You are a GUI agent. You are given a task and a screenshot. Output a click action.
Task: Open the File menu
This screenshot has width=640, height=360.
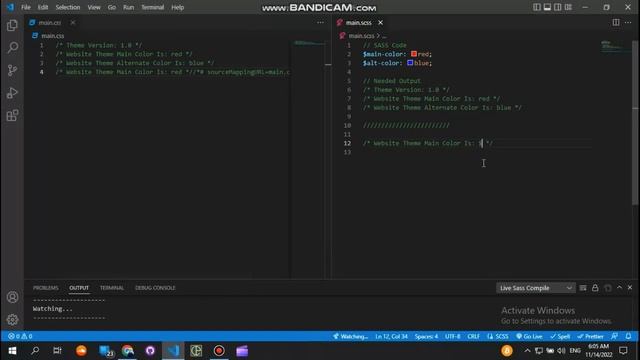(x=26, y=7)
